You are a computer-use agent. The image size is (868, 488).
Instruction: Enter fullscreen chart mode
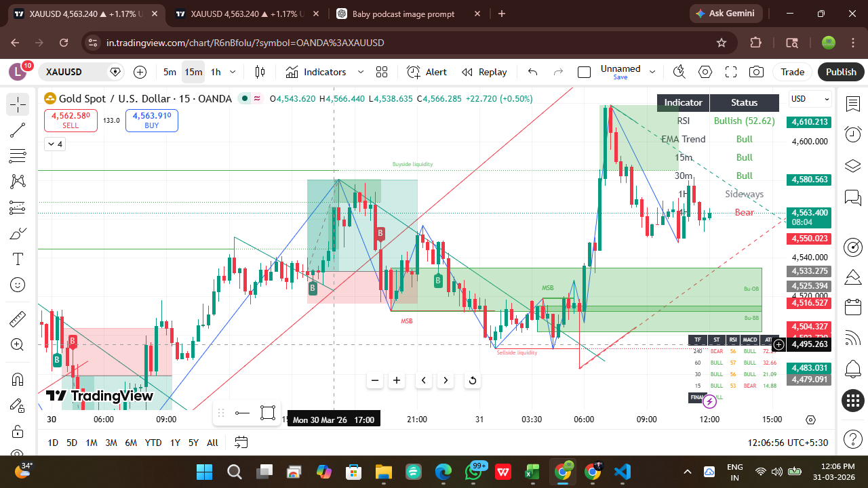click(730, 72)
